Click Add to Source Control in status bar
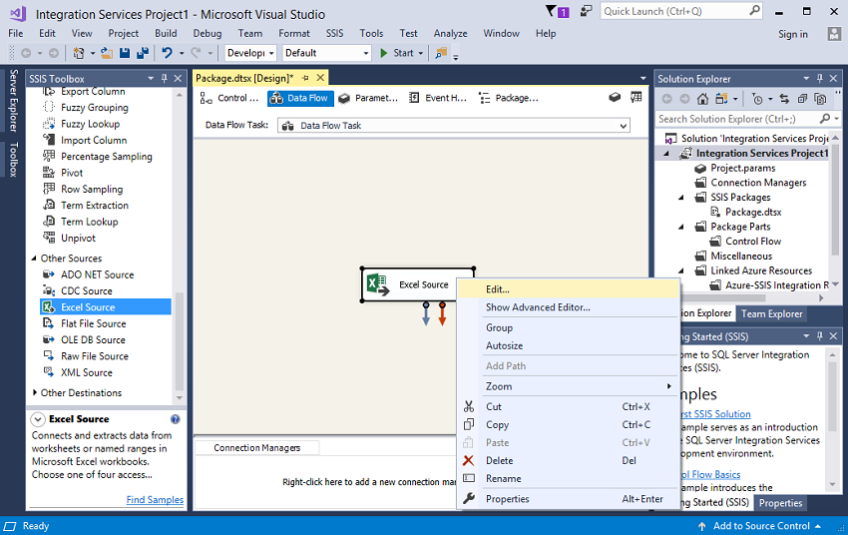The height and width of the screenshot is (535, 848). tap(760, 526)
